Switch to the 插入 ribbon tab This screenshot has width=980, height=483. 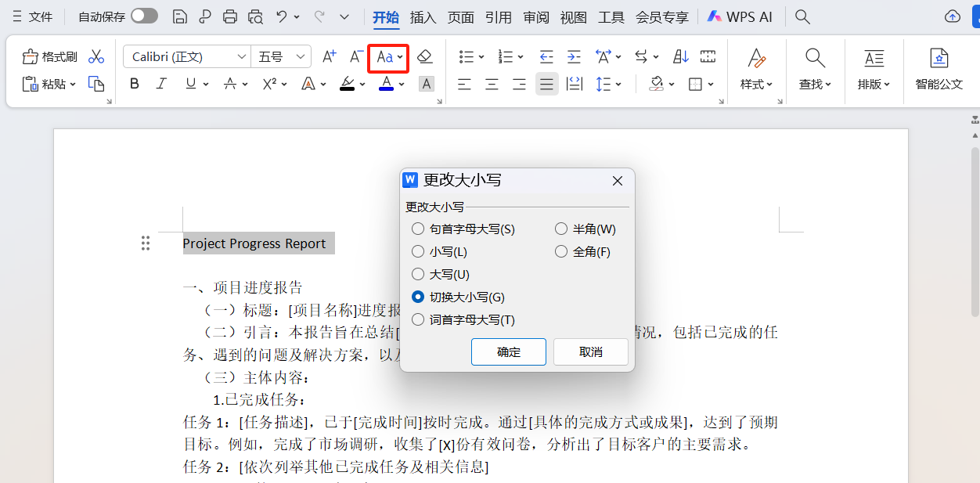click(x=423, y=16)
